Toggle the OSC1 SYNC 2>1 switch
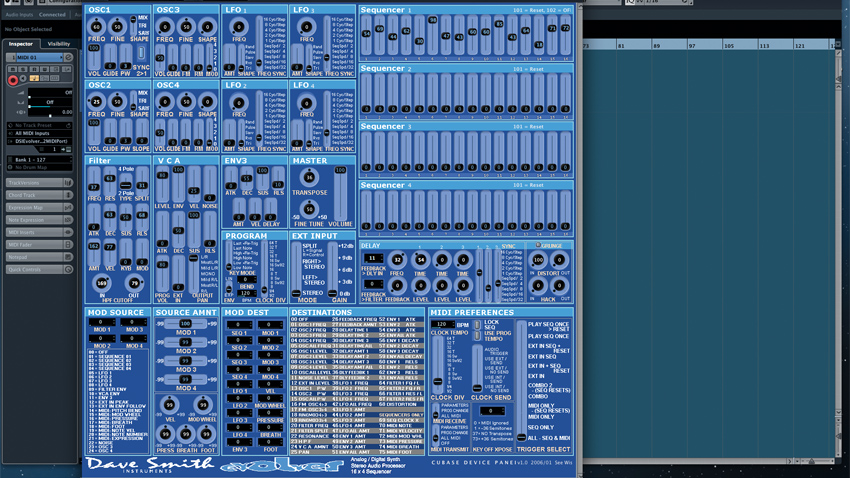This screenshot has height=478, width=850. 140,53
